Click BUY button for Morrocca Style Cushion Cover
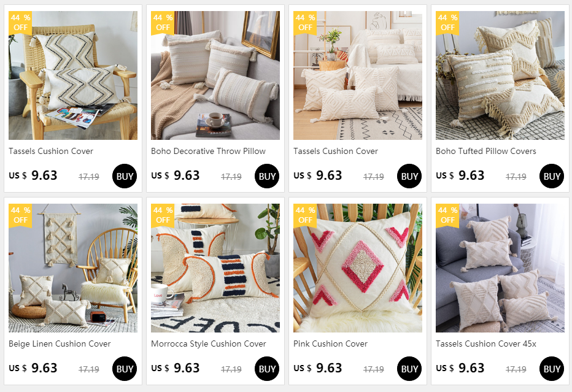The image size is (572, 392). coord(267,369)
